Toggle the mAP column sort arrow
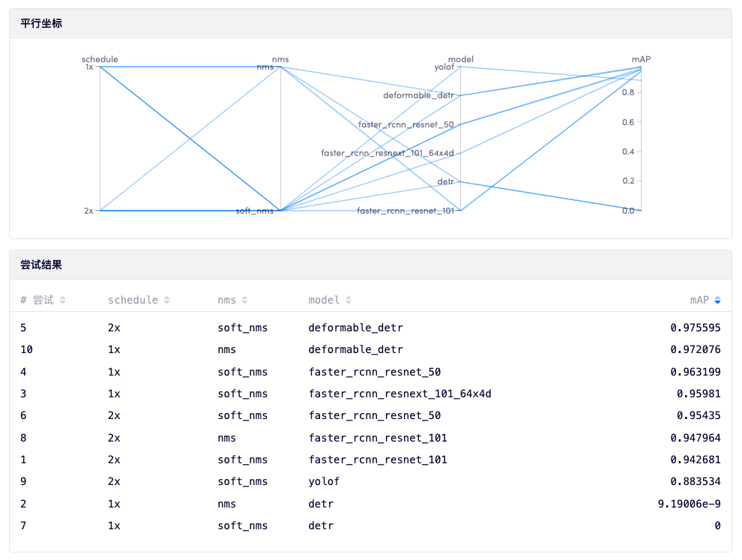 point(717,300)
